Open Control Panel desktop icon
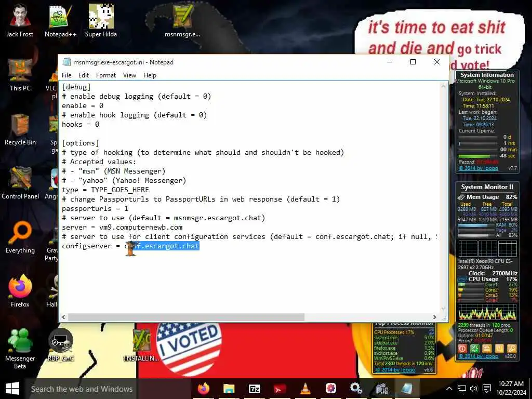This screenshot has width=532, height=399. [20, 183]
